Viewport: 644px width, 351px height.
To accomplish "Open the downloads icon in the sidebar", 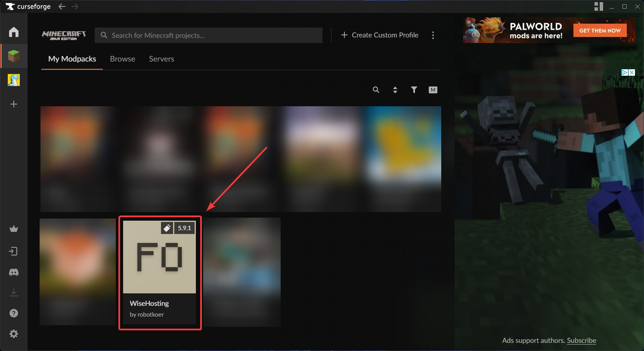I will click(x=14, y=292).
